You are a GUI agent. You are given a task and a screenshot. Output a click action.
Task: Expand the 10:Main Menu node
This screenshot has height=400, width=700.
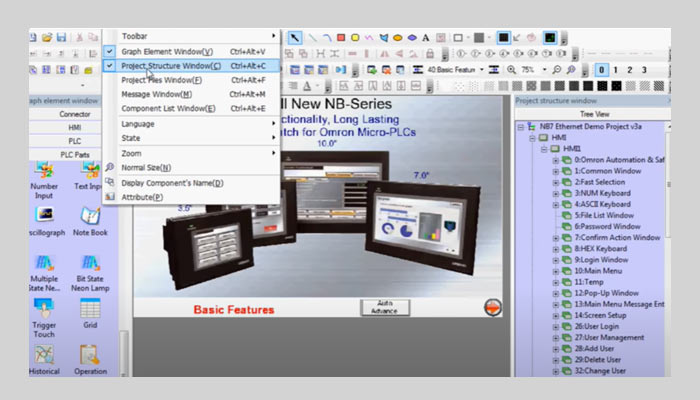pyautogui.click(x=556, y=271)
